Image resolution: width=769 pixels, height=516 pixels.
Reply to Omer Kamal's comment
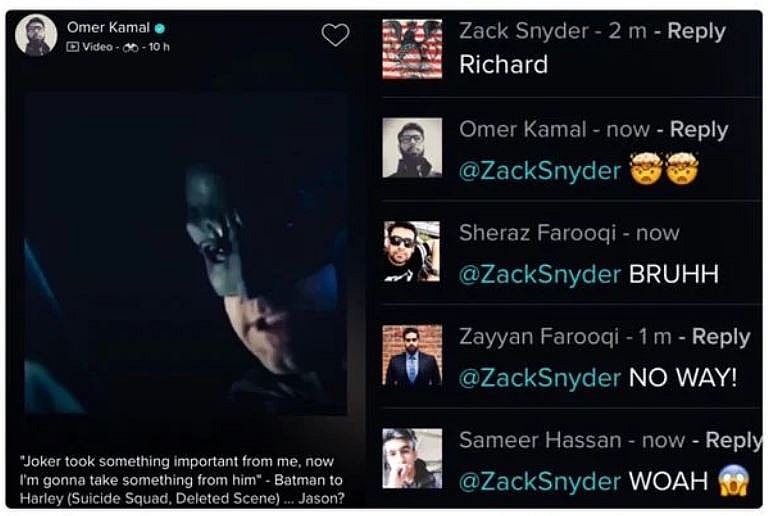pos(699,130)
